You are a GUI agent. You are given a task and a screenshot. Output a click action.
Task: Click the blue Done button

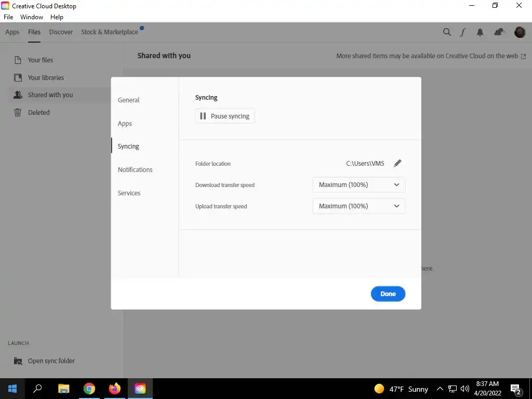(388, 294)
